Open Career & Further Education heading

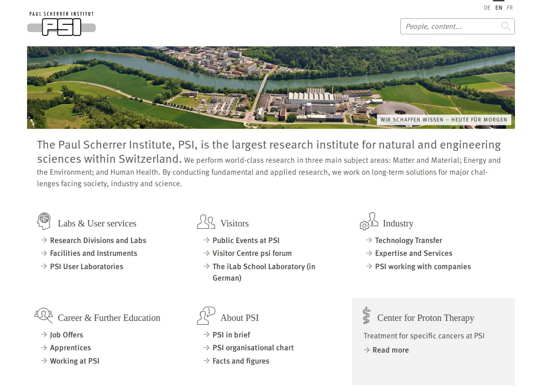click(x=109, y=318)
